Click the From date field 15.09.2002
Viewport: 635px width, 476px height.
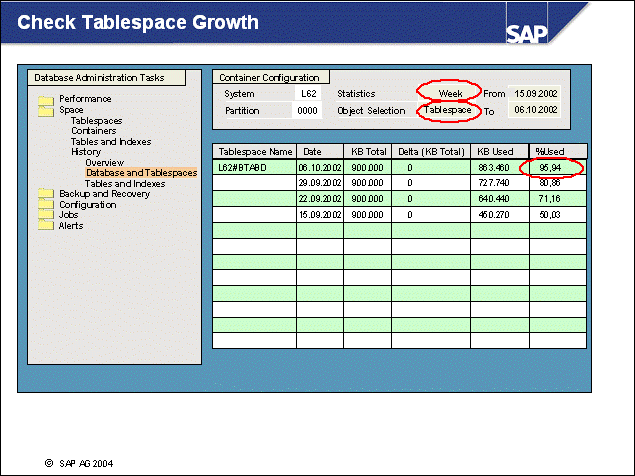coord(534,93)
